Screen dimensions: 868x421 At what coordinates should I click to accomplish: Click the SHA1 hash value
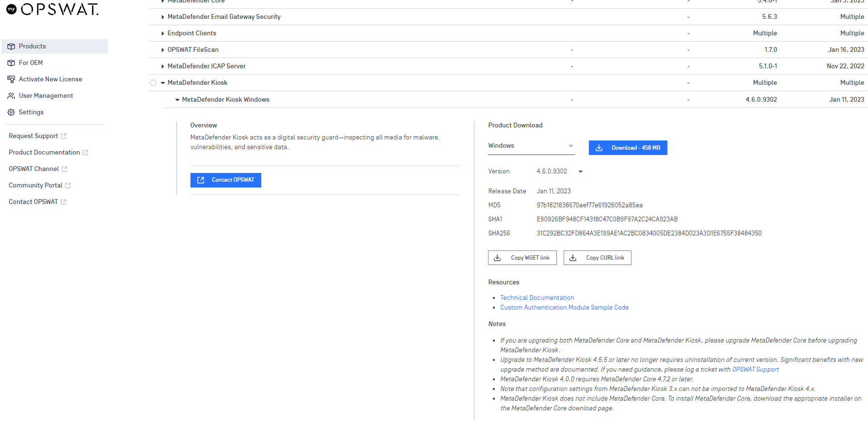point(607,219)
